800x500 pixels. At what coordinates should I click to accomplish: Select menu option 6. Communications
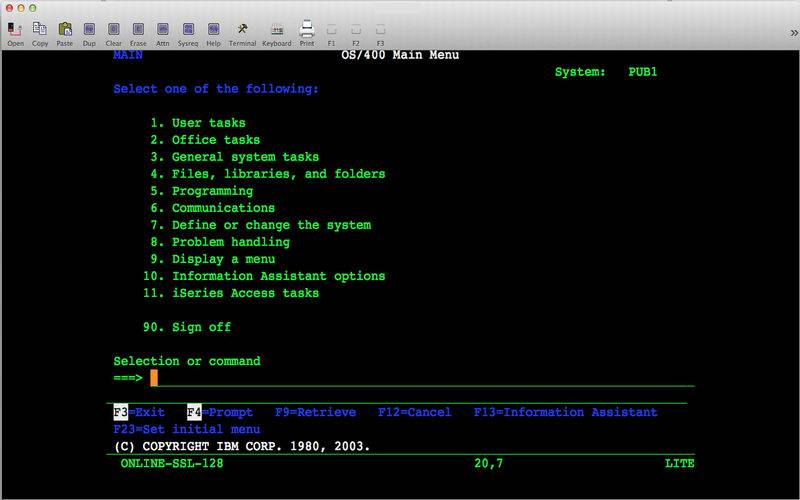(213, 208)
